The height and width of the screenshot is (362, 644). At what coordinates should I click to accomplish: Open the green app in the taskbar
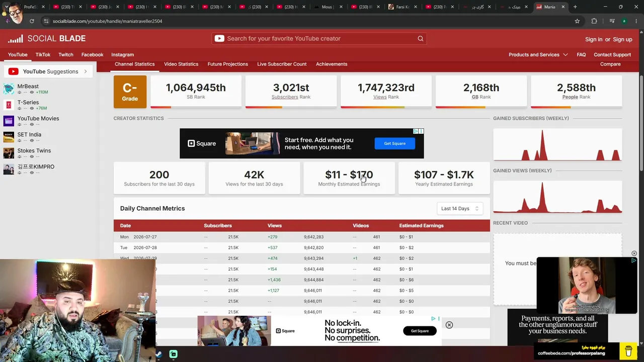coord(173,354)
